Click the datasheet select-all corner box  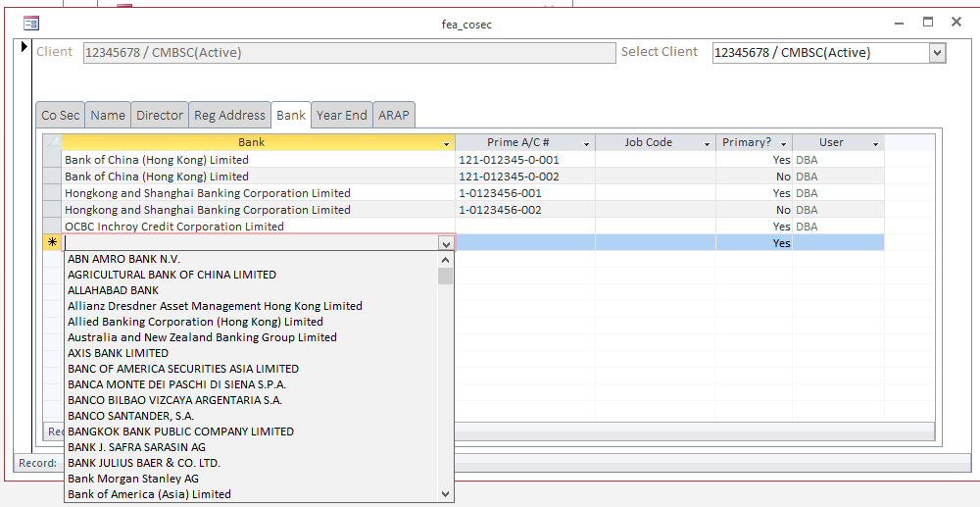click(52, 142)
